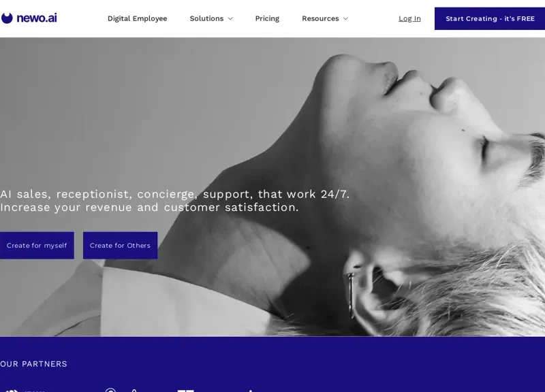
Task: Click the newo.ai wordmark text
Action: point(37,18)
